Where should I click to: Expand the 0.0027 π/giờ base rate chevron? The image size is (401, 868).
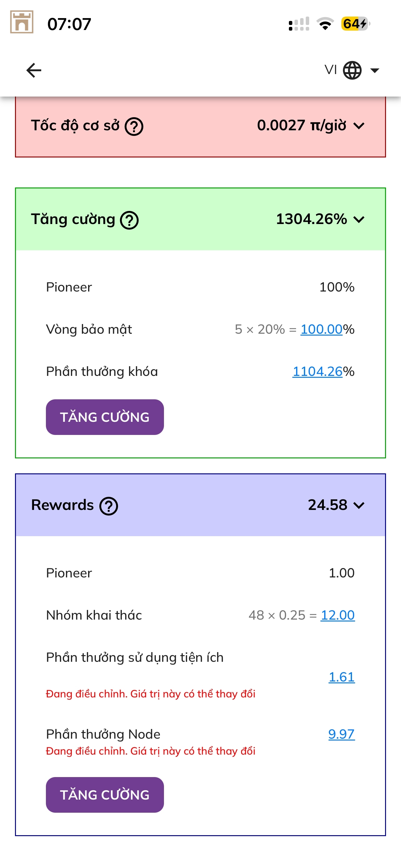point(359,126)
